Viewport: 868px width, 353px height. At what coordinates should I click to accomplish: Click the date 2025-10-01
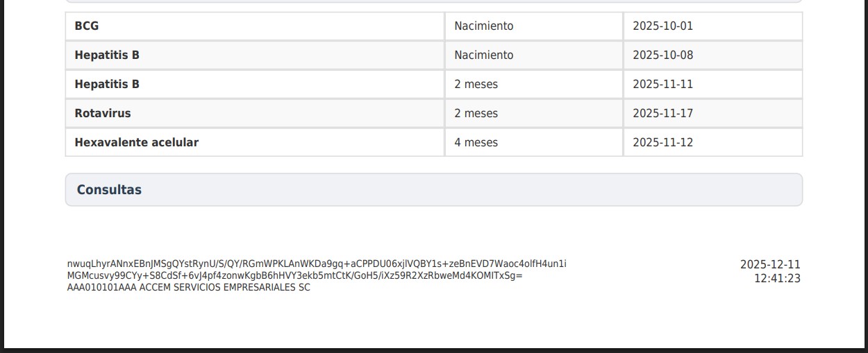coord(662,26)
